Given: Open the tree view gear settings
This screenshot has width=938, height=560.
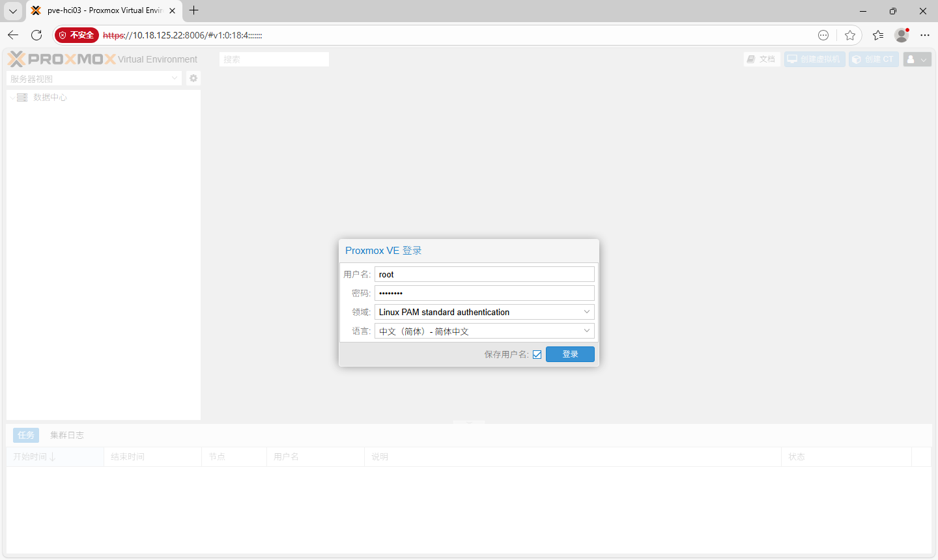Looking at the screenshot, I should tap(193, 78).
